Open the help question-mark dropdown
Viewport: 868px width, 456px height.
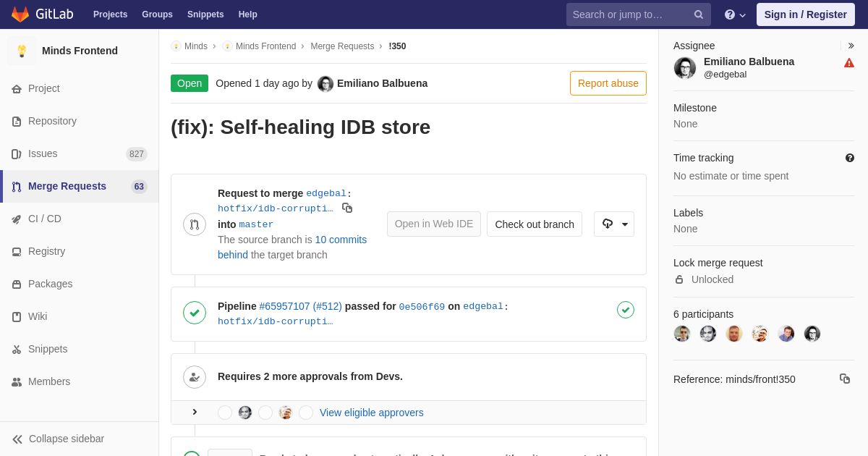735,14
